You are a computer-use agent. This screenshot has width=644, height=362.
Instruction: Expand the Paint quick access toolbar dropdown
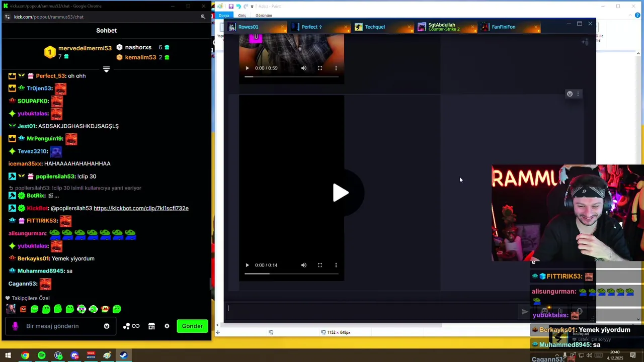click(252, 6)
